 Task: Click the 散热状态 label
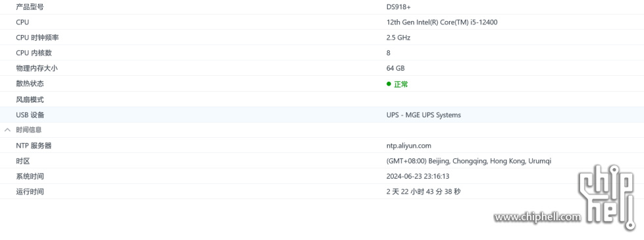click(x=30, y=84)
